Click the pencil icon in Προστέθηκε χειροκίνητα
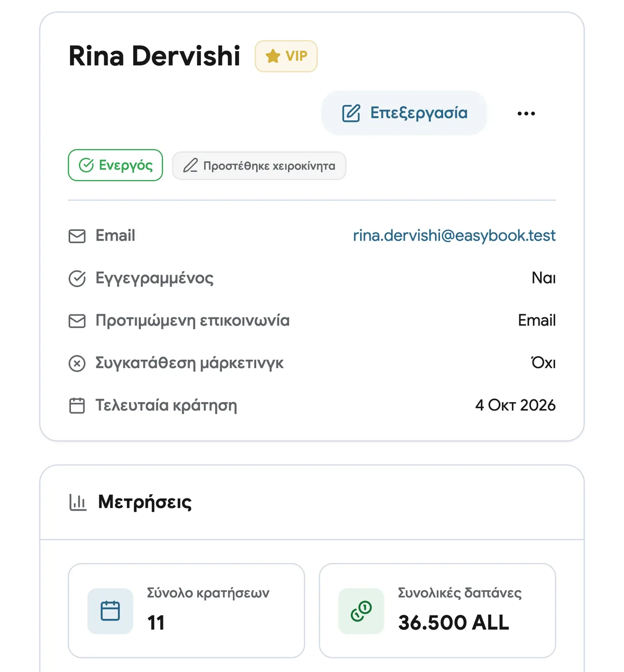The height and width of the screenshot is (672, 624). click(x=190, y=165)
